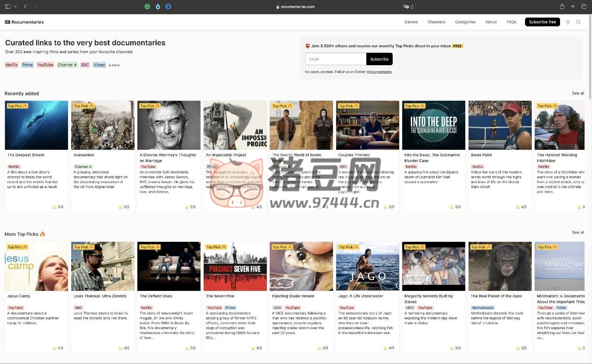Toggle the browser sidebar icon
Viewport: 592px width, 364px height.
coord(7,6)
